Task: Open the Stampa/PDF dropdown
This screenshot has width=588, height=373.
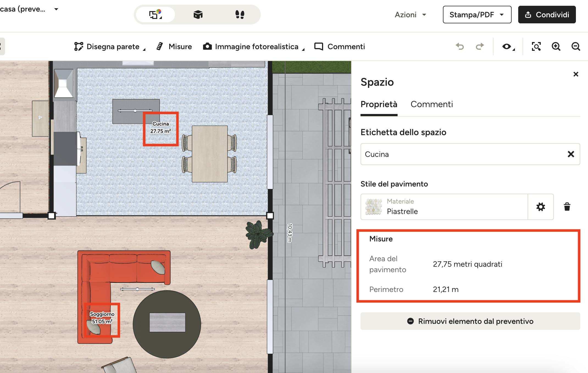Action: (x=477, y=15)
